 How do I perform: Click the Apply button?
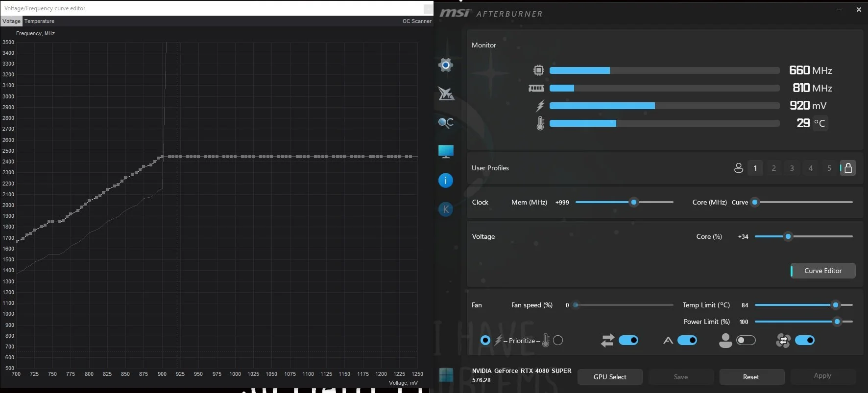click(x=822, y=376)
